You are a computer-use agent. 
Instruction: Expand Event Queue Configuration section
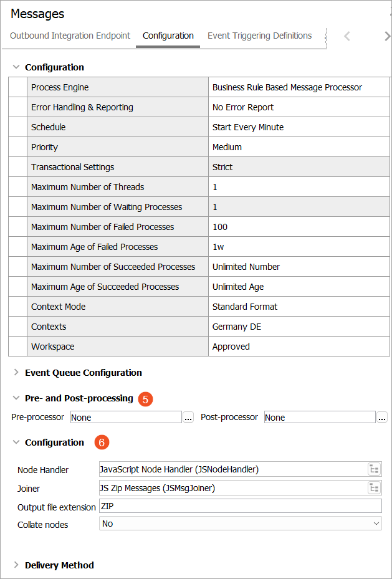coord(16,373)
